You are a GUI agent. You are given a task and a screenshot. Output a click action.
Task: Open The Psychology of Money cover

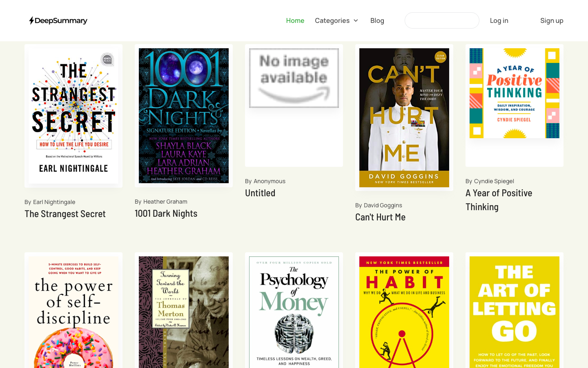click(x=294, y=312)
